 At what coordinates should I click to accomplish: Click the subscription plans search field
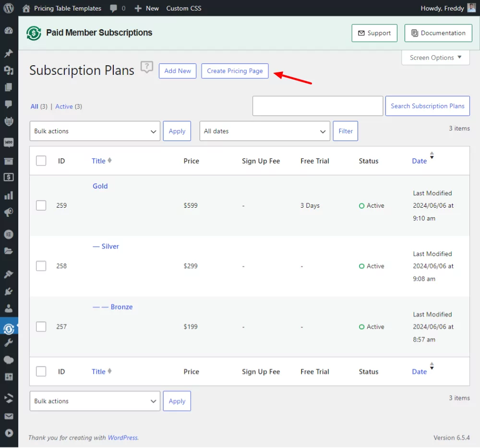pyautogui.click(x=318, y=106)
